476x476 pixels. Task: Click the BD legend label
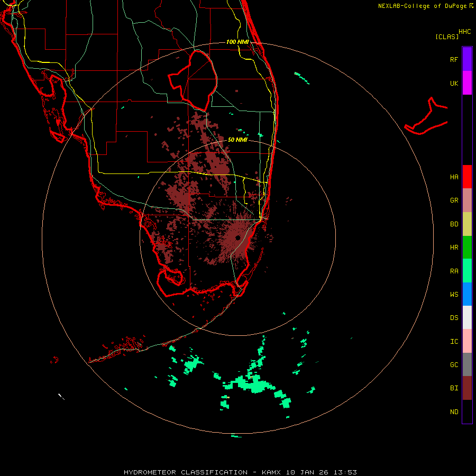tap(454, 224)
